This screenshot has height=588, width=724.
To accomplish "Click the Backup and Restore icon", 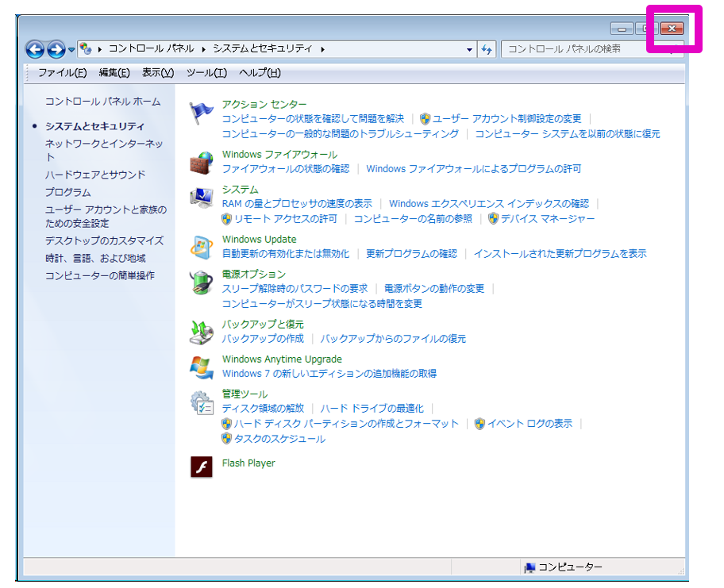I will [x=202, y=332].
